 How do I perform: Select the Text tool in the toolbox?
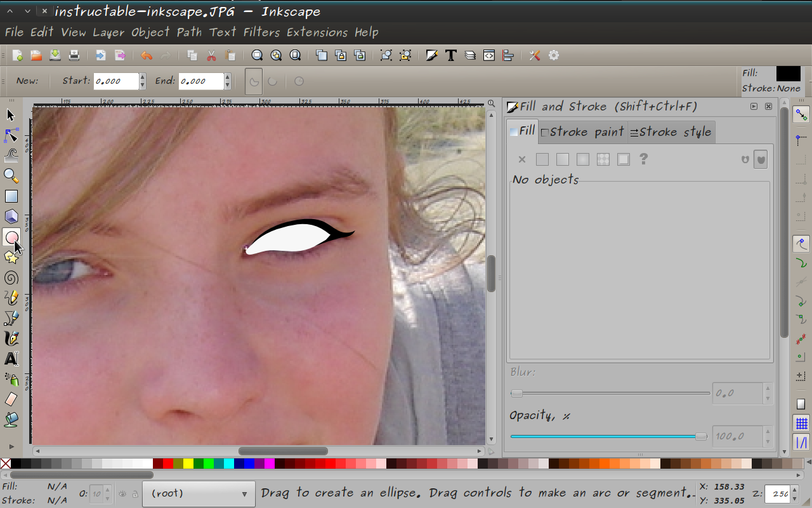(11, 359)
